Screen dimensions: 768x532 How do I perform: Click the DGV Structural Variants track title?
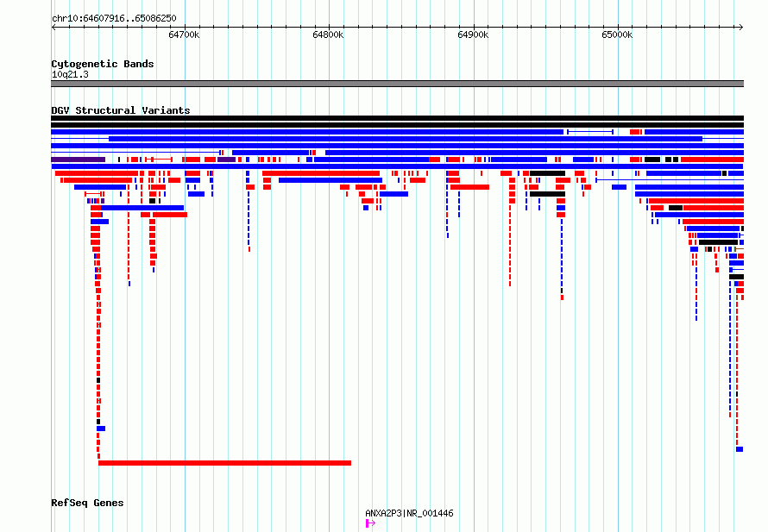click(x=121, y=110)
